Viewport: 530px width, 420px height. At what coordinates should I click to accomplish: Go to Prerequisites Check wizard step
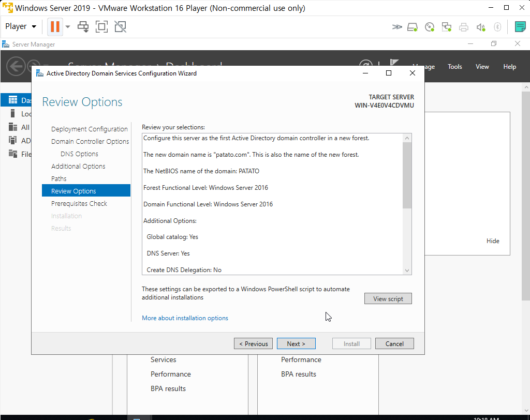(x=79, y=203)
